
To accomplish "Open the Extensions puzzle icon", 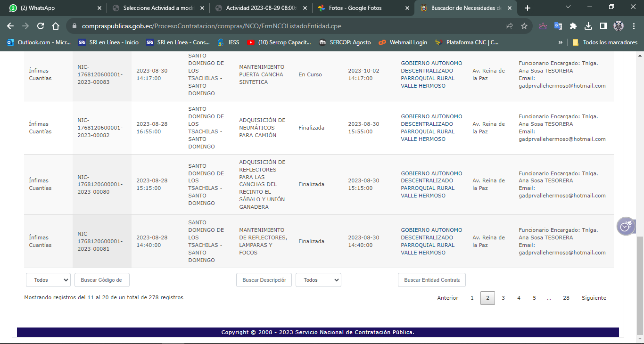I will [x=573, y=26].
